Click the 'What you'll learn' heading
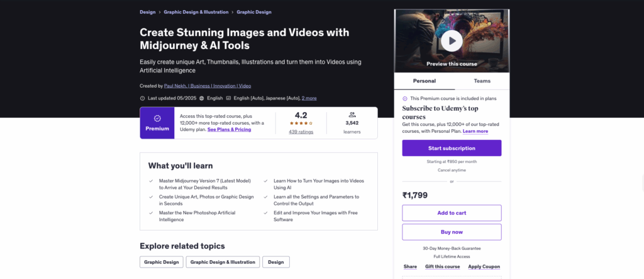Viewport: 644px width, 279px height. (180, 166)
